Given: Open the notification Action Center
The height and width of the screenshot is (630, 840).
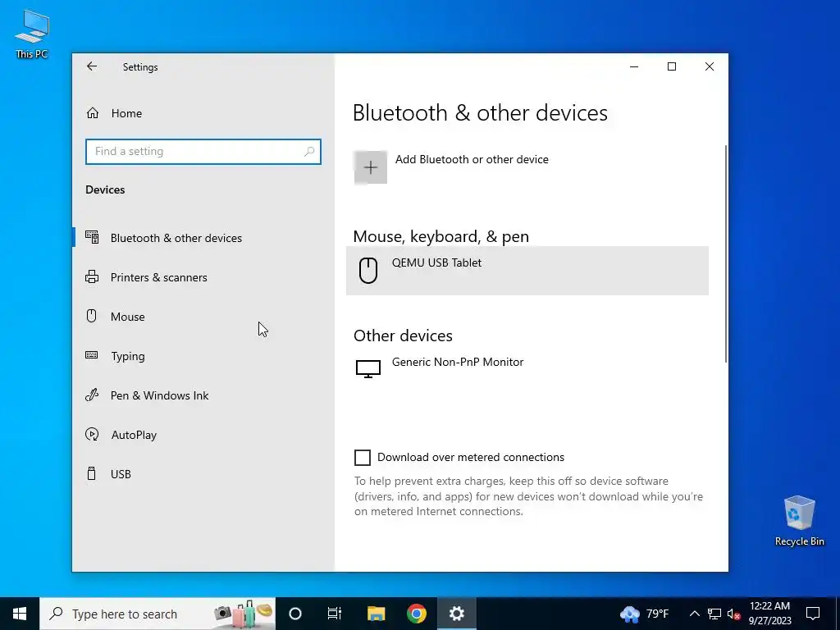Looking at the screenshot, I should [813, 614].
